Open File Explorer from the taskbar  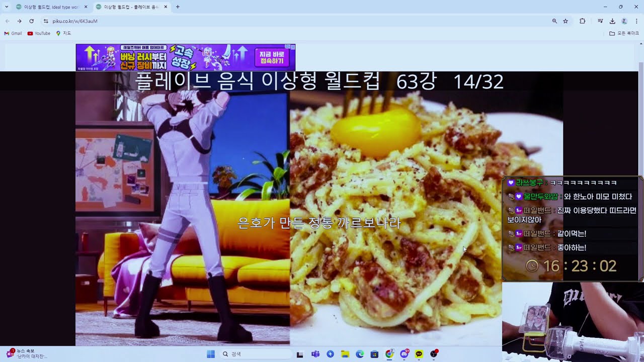point(345,354)
